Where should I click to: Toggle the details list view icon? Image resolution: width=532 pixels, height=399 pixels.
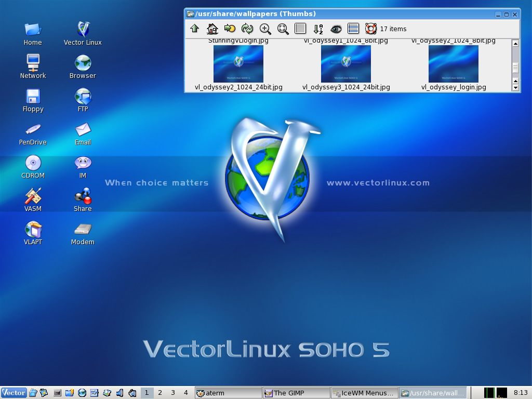point(353,29)
